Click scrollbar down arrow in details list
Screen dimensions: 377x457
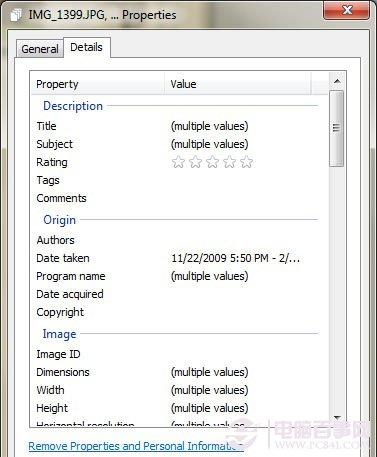pos(337,417)
